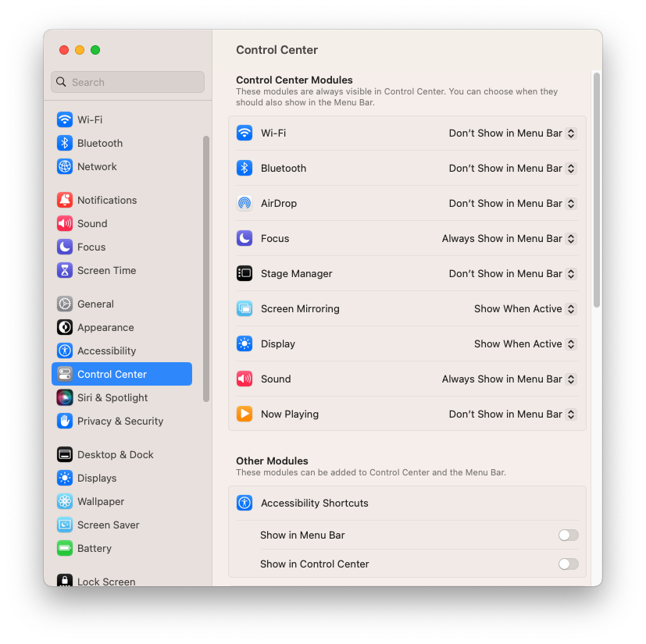Click the sidebar vertical scrollbar

pos(206,269)
